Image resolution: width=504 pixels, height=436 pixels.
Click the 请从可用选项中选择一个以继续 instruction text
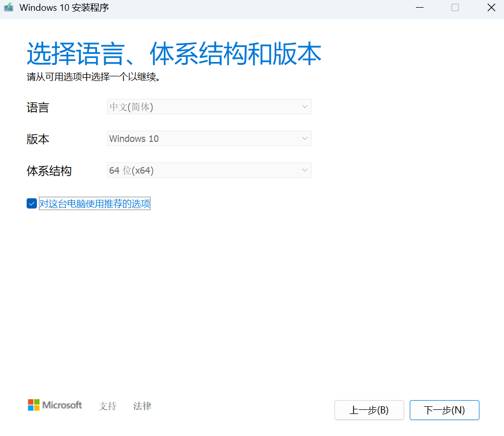tap(93, 77)
